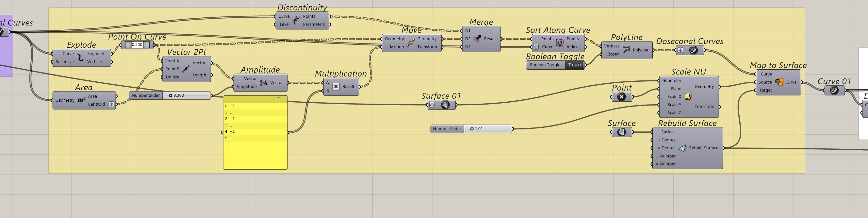Click the Indices output on Sort Along Curve
This screenshot has width=868, height=218.
(573, 47)
